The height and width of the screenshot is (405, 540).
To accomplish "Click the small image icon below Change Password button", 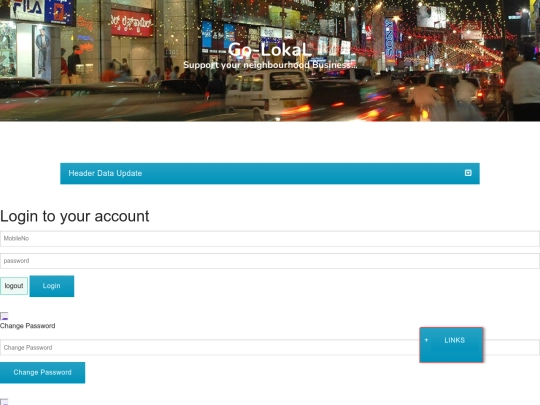I will coord(4,402).
